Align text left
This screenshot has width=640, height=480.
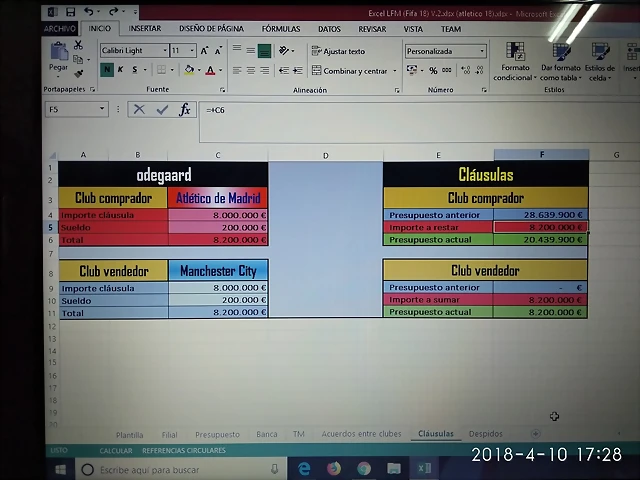tap(237, 71)
